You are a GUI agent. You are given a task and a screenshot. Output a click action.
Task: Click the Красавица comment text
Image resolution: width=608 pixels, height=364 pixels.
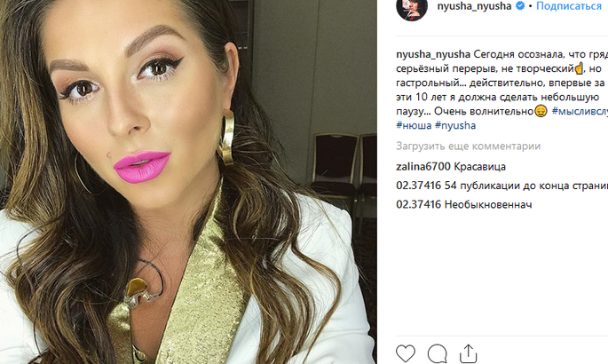pyautogui.click(x=479, y=167)
